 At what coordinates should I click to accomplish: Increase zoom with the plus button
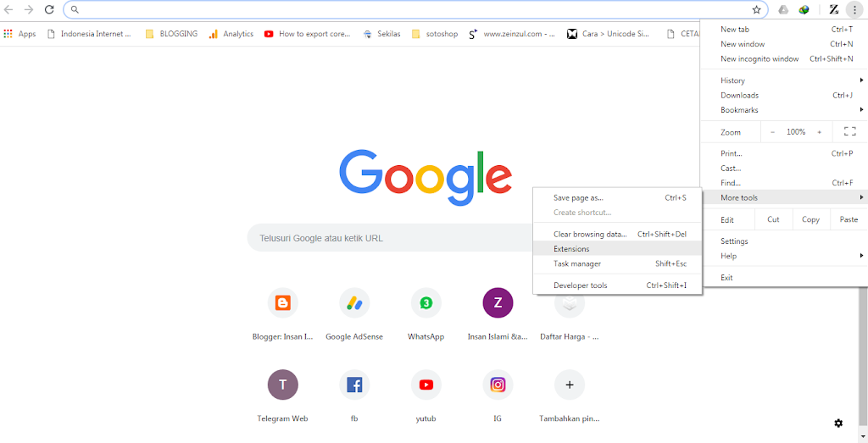click(820, 132)
